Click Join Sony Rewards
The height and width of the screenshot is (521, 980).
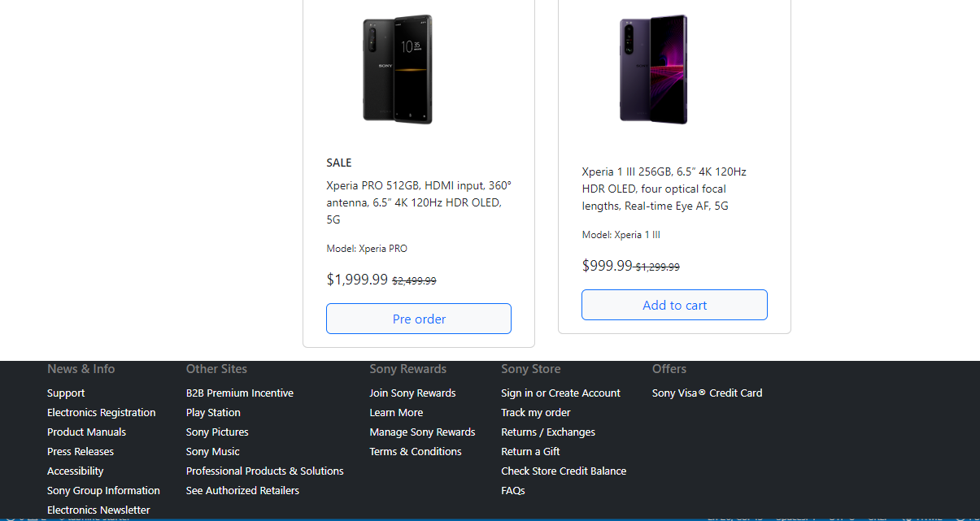(412, 393)
